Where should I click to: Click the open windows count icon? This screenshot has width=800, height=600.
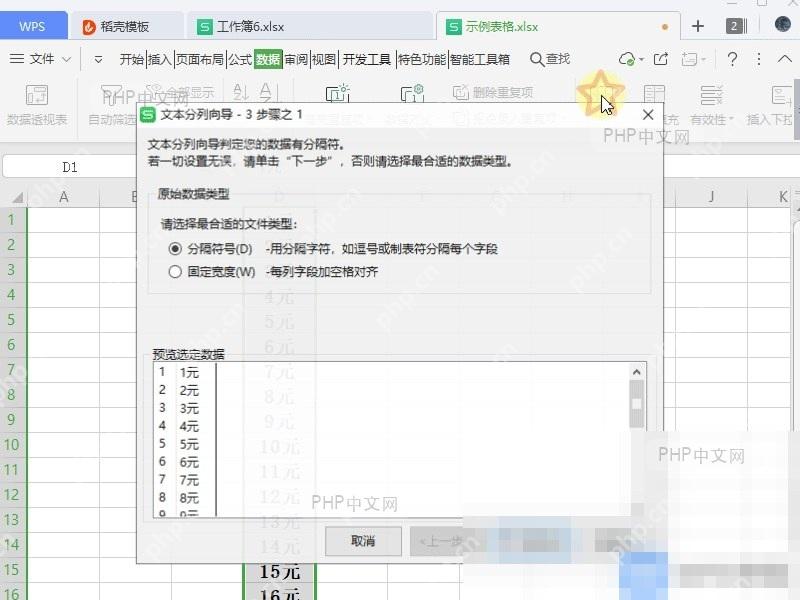click(736, 26)
